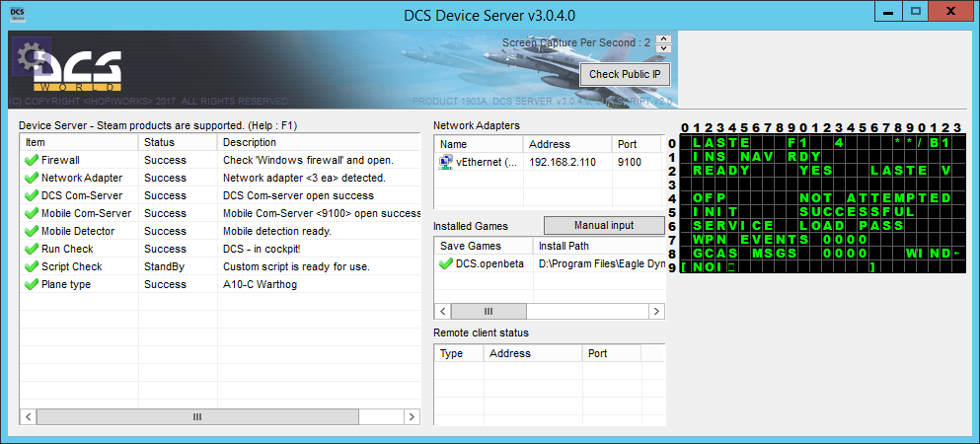Click 'WPN EVENTS' line on the CDU display

[781, 239]
